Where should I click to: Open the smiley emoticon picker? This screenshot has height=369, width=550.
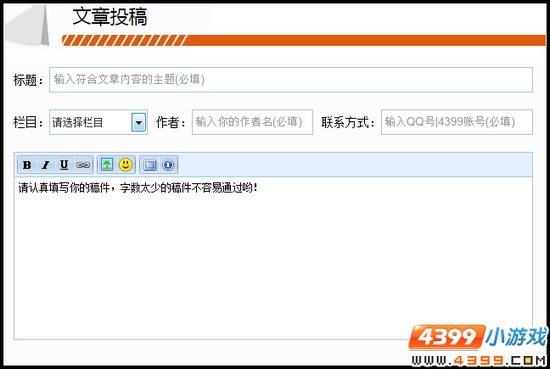coord(126,165)
